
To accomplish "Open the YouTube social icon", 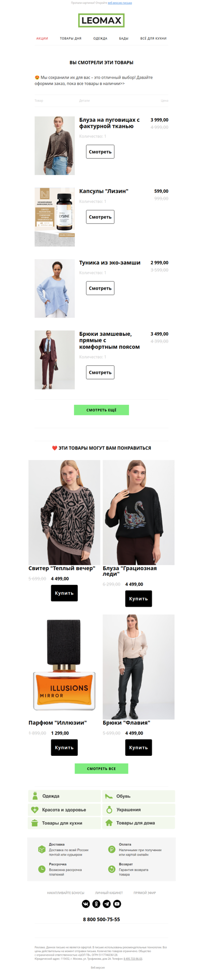I will coord(117,903).
